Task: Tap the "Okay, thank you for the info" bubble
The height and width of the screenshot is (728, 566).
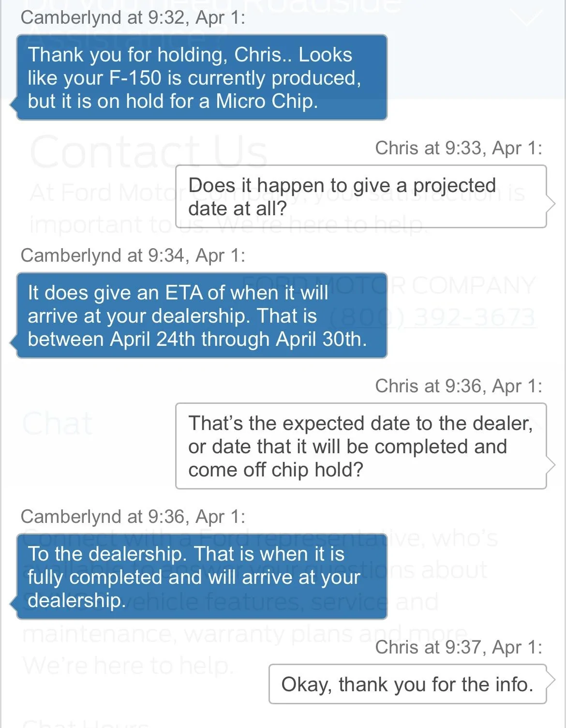Action: (x=407, y=684)
